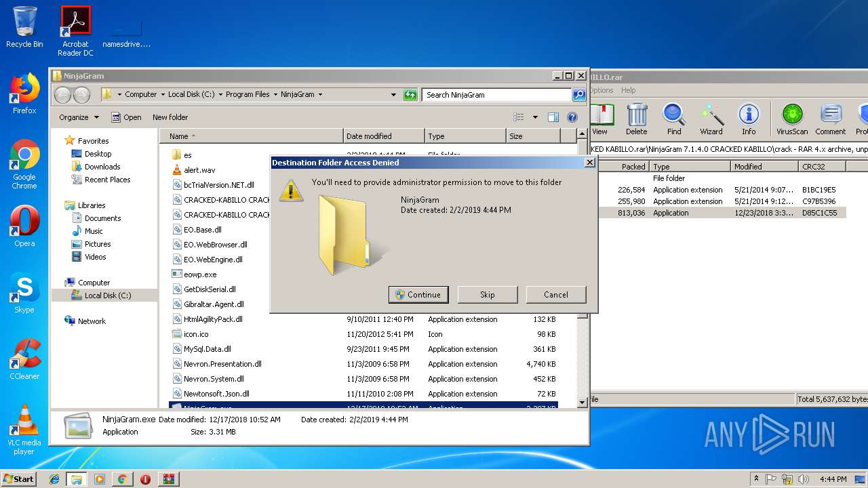Image resolution: width=868 pixels, height=488 pixels.
Task: Click the Info icon in WinRAR toolbar
Action: pos(749,119)
